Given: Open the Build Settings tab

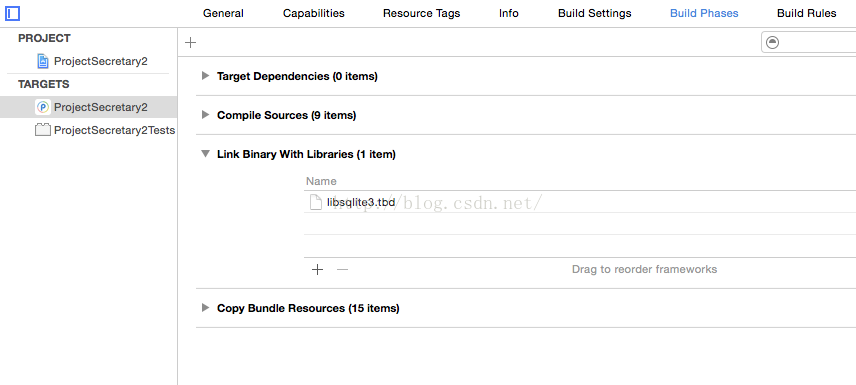Looking at the screenshot, I should click(x=595, y=13).
